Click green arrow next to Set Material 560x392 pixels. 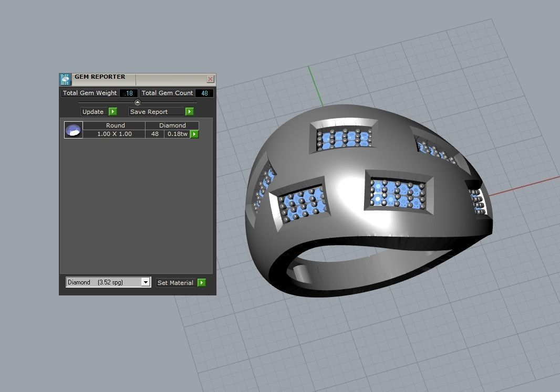coord(202,282)
